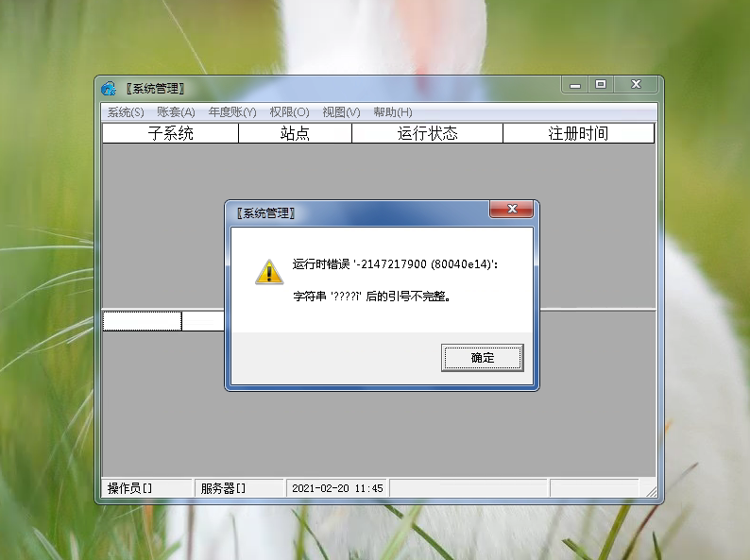Click the dotted-outline cell in lower list
750x560 pixels.
click(x=142, y=321)
